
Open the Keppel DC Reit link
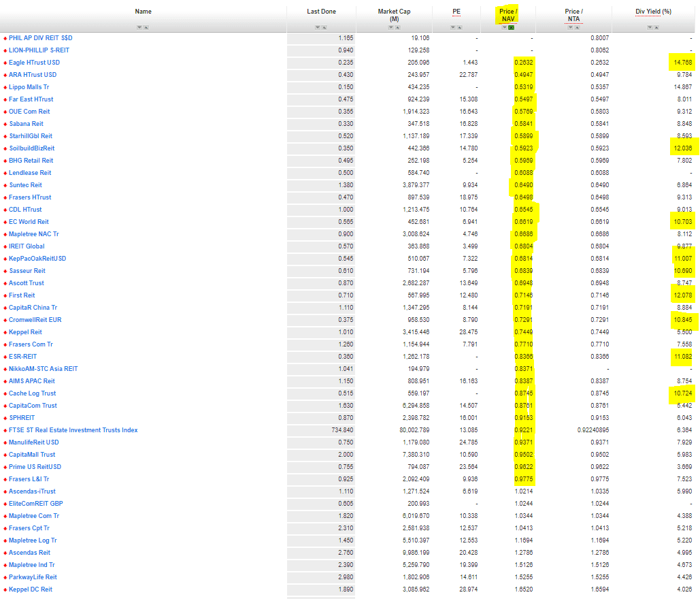point(31,589)
